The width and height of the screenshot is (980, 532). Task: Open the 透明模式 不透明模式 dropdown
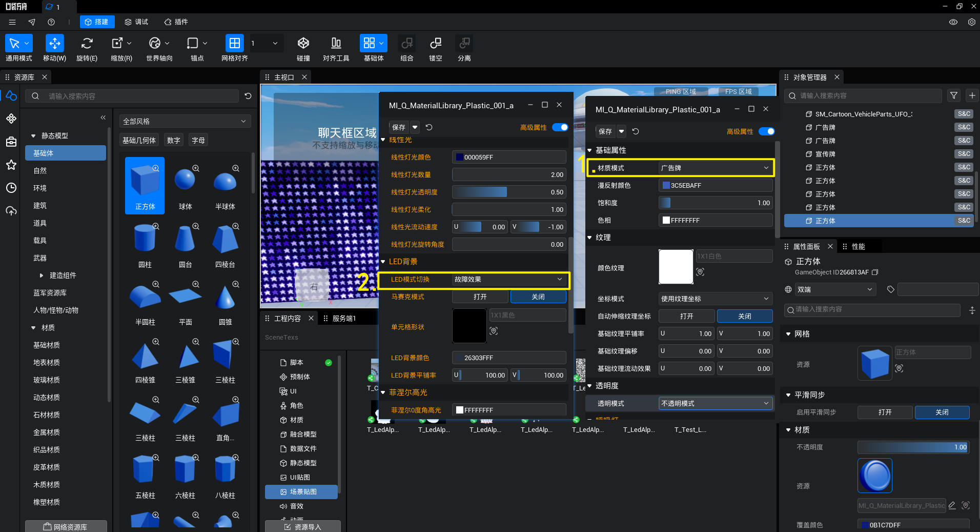pos(716,403)
